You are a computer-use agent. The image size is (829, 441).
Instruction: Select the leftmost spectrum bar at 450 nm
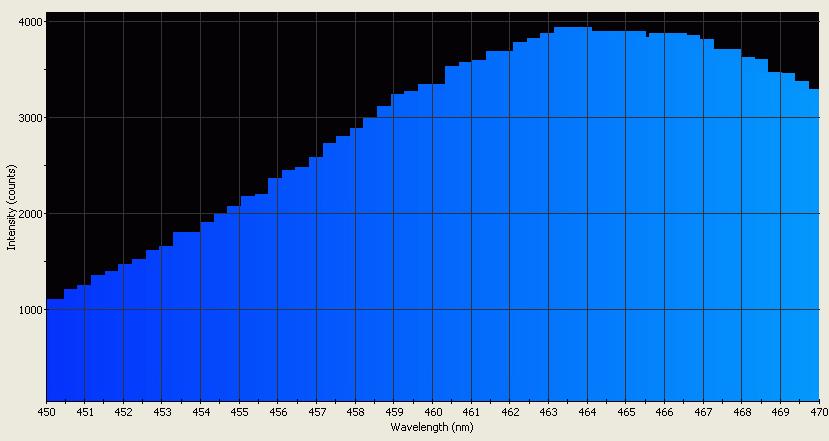[54, 350]
